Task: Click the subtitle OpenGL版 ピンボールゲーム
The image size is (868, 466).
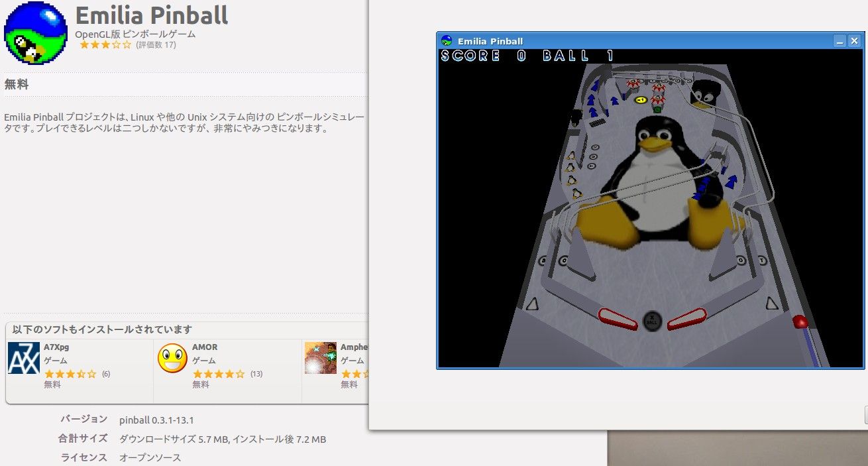Action: (135, 34)
